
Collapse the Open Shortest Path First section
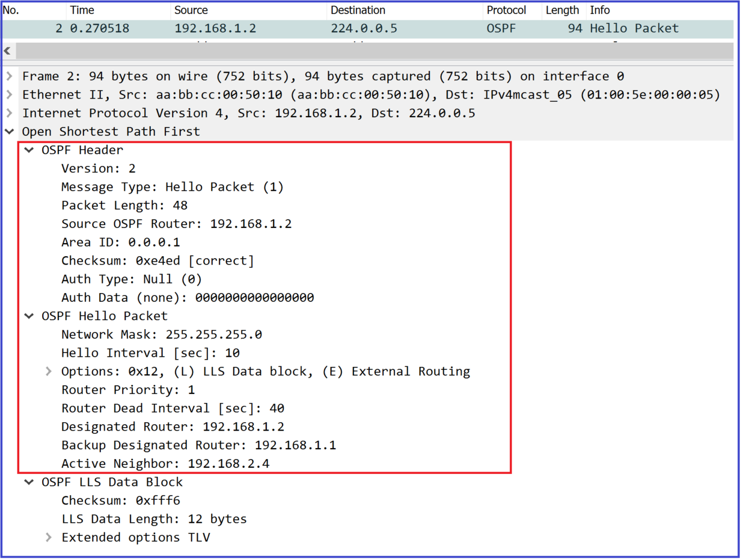(x=10, y=131)
